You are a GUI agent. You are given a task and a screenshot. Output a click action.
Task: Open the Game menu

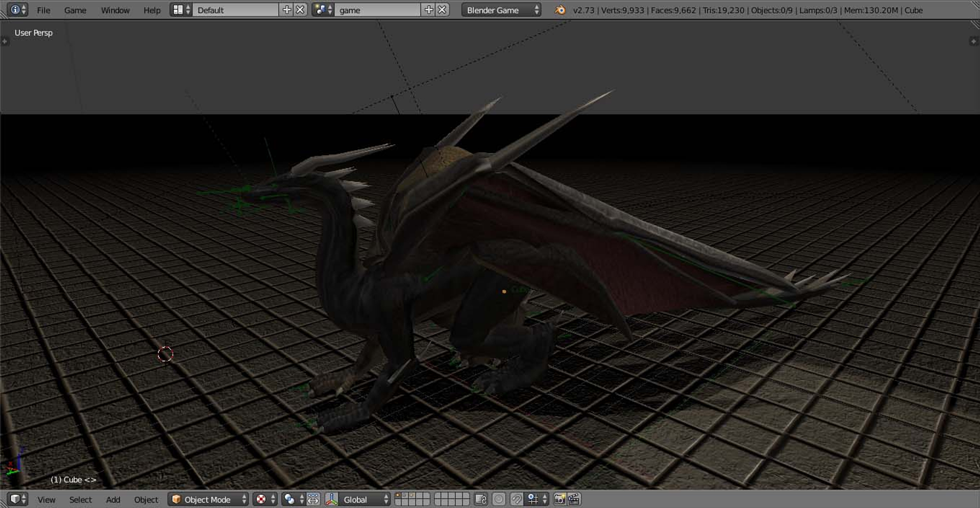(75, 10)
